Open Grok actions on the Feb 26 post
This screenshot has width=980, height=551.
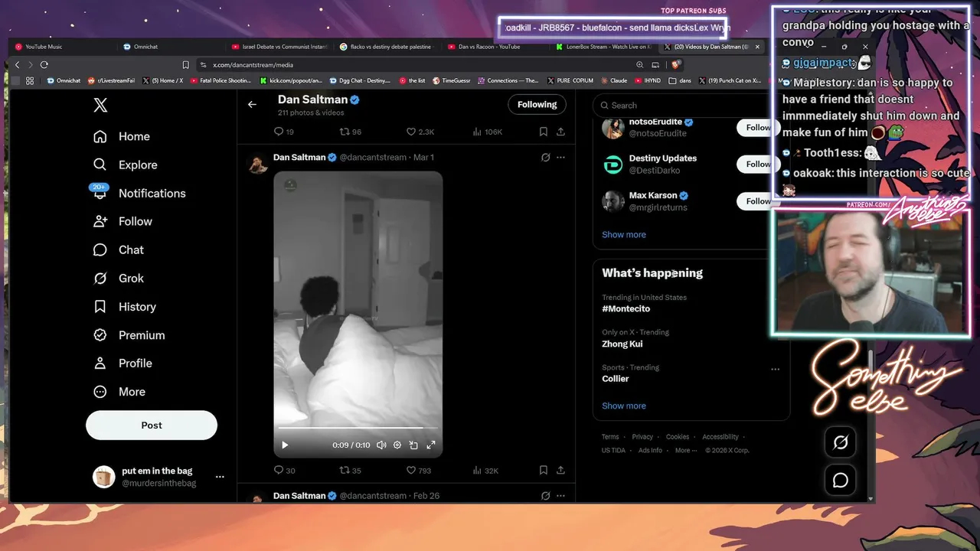tap(545, 496)
